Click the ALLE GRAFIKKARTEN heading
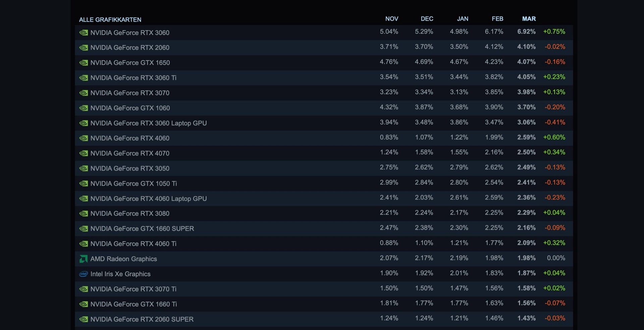The height and width of the screenshot is (330, 644). [110, 20]
